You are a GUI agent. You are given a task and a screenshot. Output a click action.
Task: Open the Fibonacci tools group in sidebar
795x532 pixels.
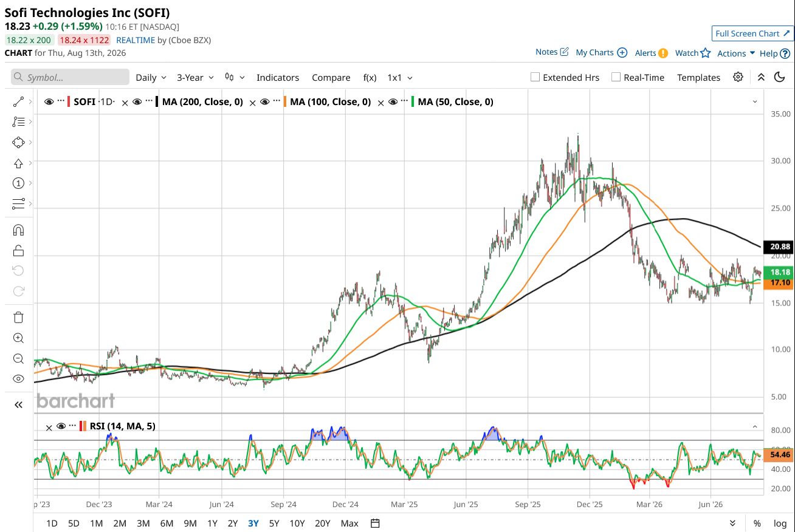click(18, 121)
